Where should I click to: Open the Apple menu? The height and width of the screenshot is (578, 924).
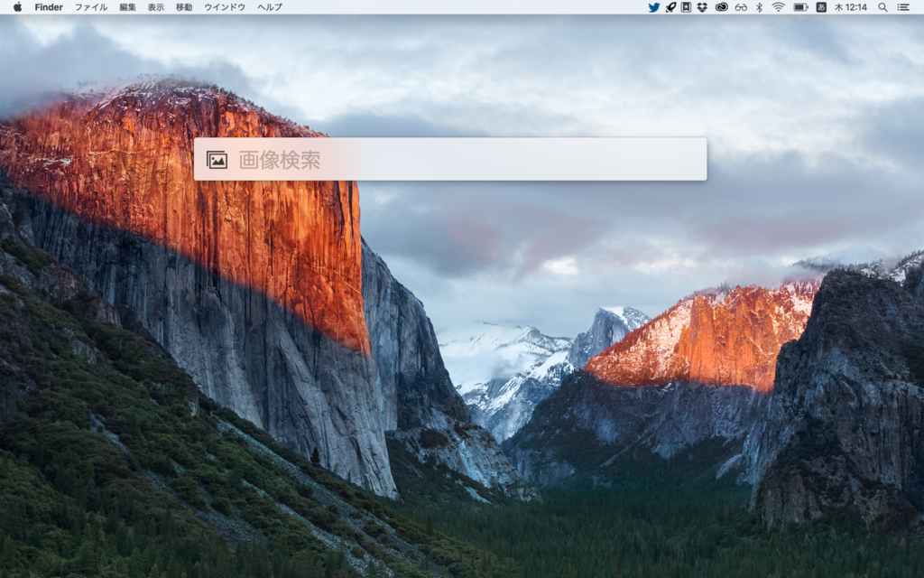click(18, 7)
